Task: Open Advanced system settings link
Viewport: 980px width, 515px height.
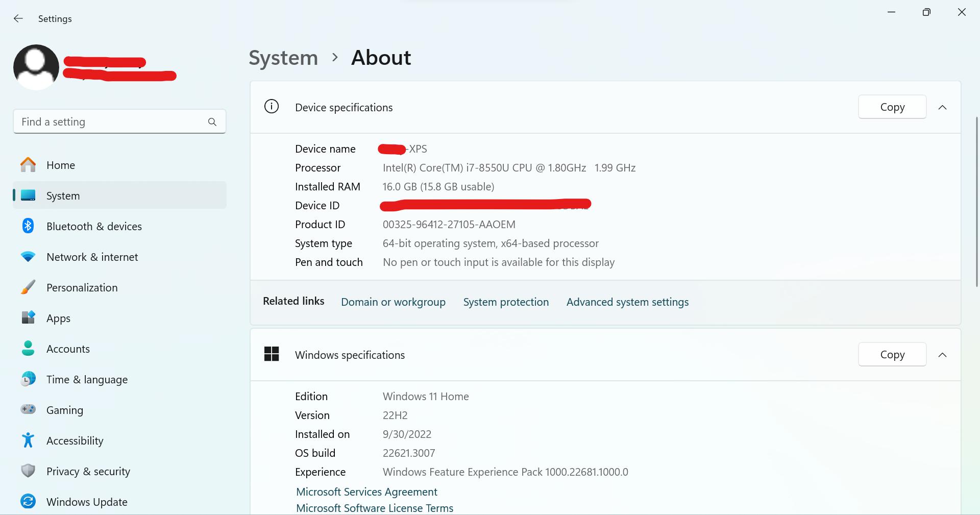Action: point(627,302)
